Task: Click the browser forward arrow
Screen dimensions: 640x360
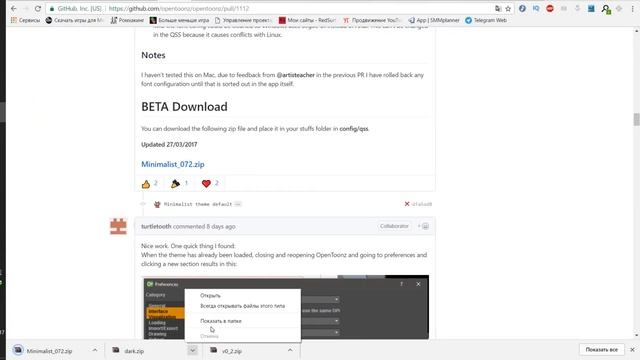Action: 26,9
